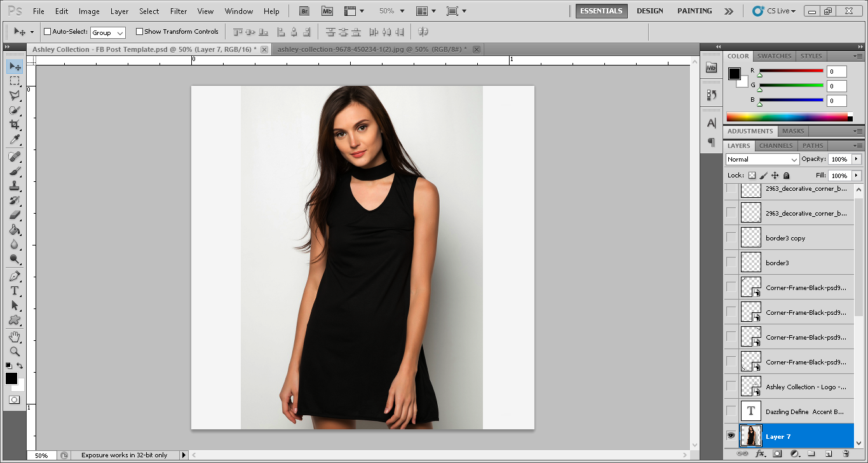Add layer style fx icon

pyautogui.click(x=760, y=454)
